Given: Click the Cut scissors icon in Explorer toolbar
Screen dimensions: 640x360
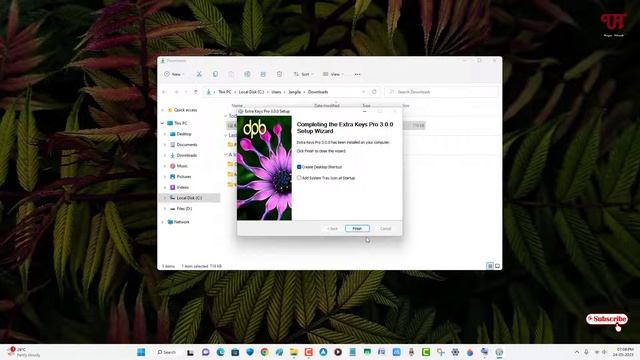Looking at the screenshot, I should (199, 74).
